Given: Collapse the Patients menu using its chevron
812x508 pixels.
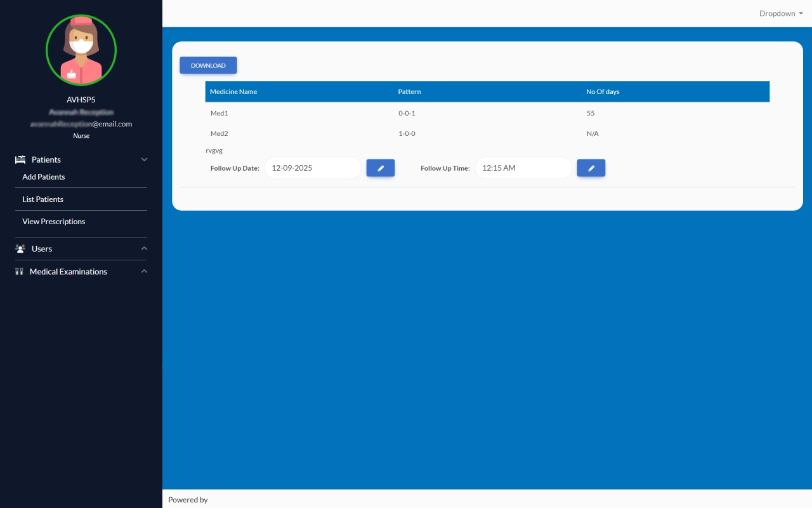Looking at the screenshot, I should pyautogui.click(x=144, y=160).
